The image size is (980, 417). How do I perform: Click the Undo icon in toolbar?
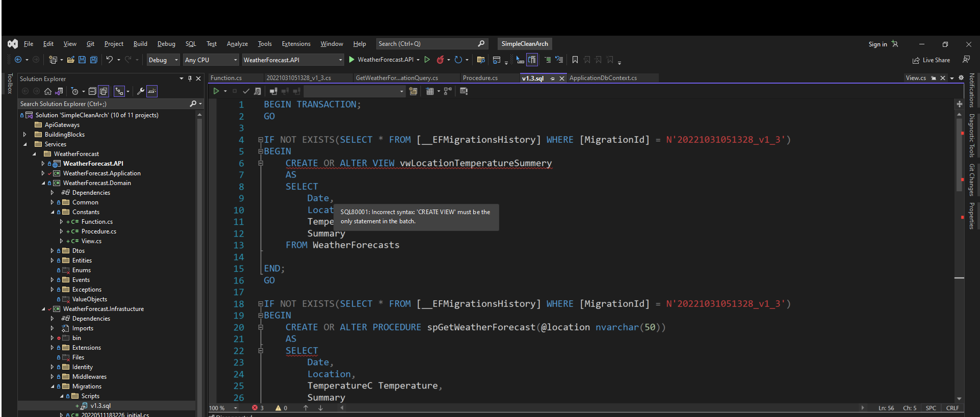(x=109, y=60)
